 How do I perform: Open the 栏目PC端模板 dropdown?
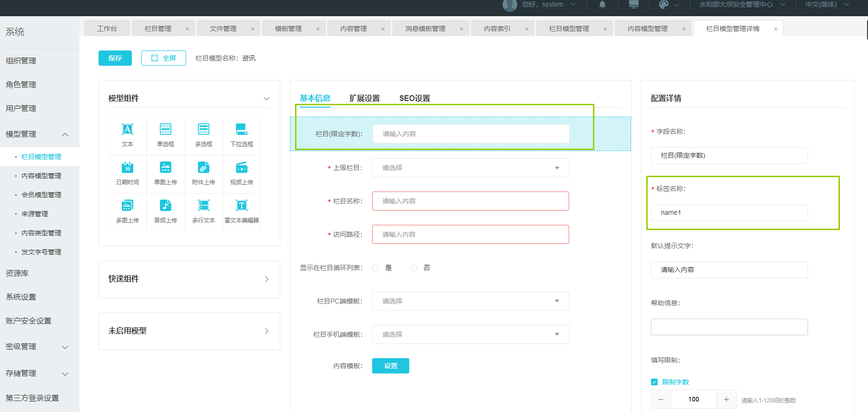470,301
